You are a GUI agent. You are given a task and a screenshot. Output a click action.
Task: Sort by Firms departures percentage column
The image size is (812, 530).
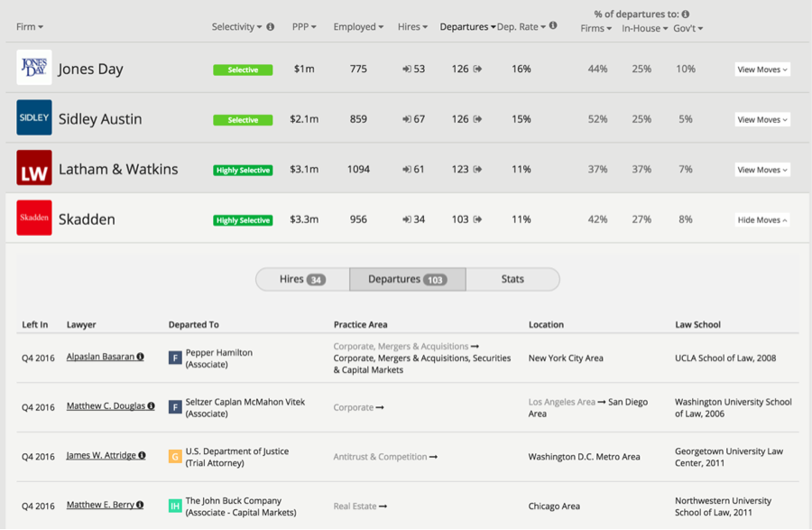coord(596,28)
